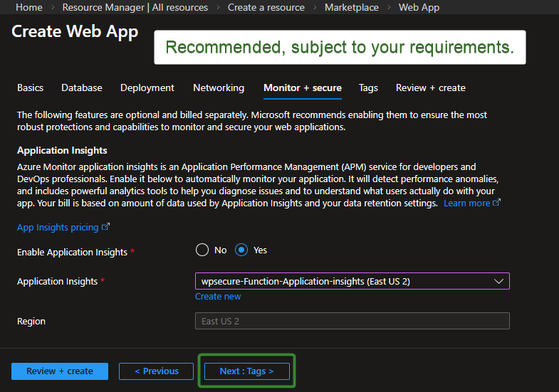Go to the Deployment tab
This screenshot has height=392, width=559.
147,88
